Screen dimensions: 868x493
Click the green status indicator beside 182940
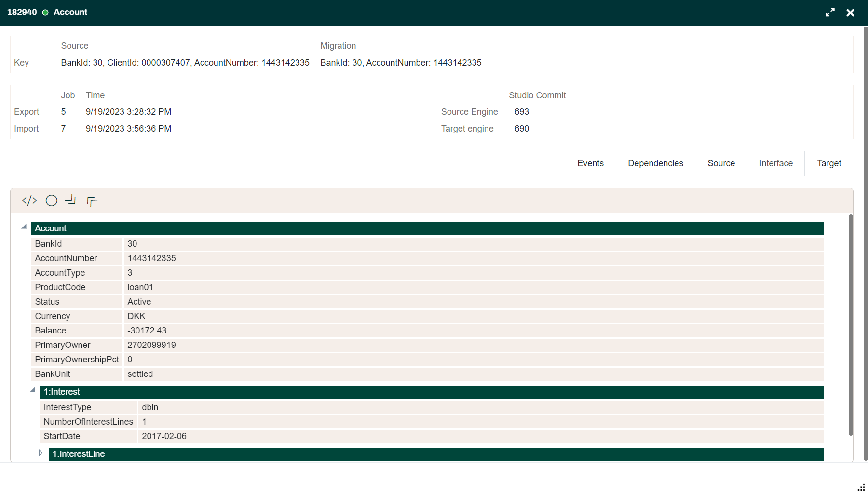tap(46, 12)
